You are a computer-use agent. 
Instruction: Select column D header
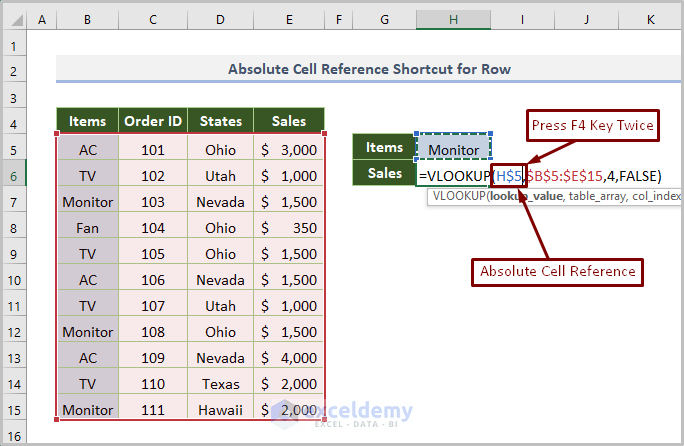[x=220, y=20]
